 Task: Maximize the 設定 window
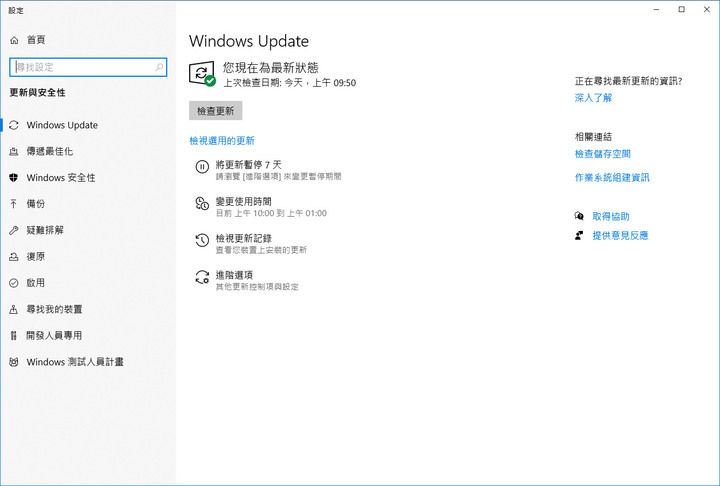681,9
